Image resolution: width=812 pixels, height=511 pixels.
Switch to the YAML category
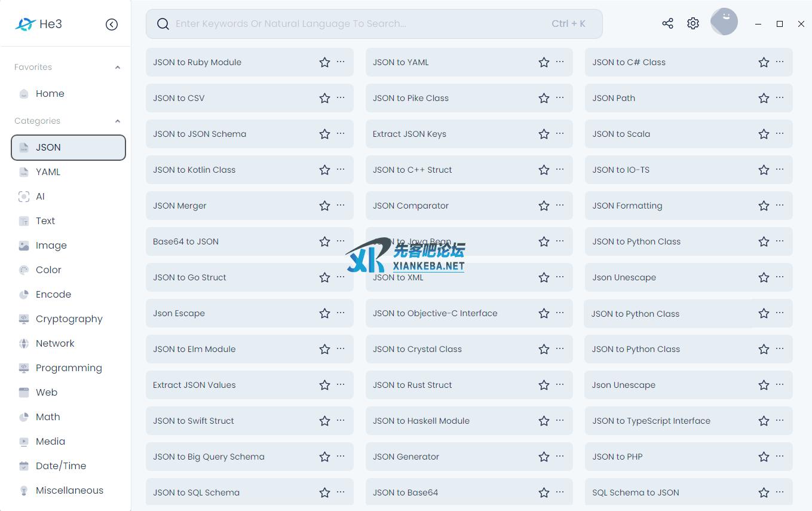coord(48,172)
